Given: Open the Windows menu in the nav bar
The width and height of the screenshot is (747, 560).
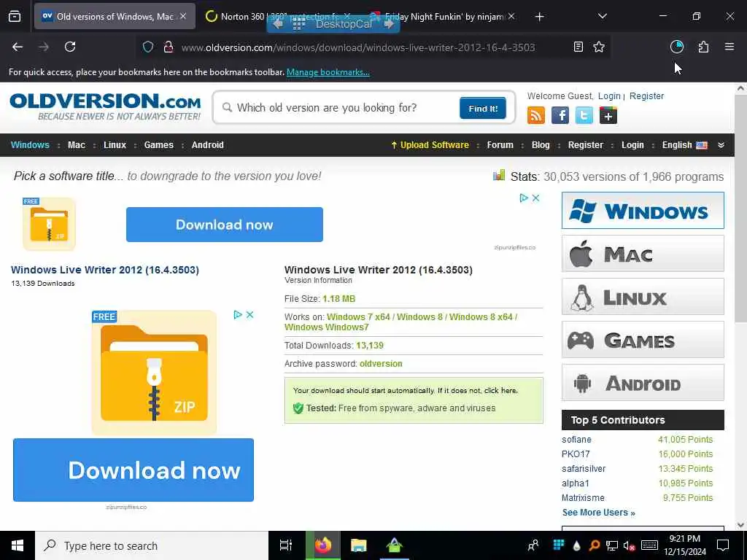Looking at the screenshot, I should coord(30,145).
